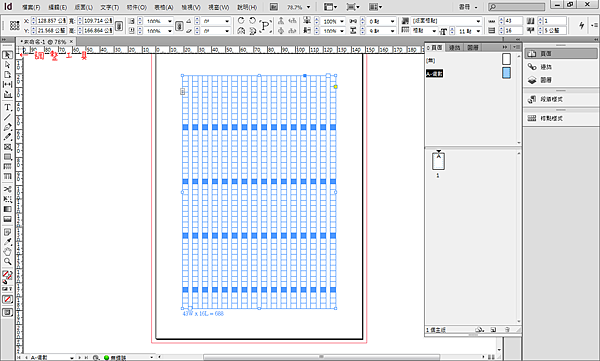This screenshot has height=361, width=600.
Task: Select the page 1 thumbnail in the Pages panel
Action: click(x=438, y=161)
